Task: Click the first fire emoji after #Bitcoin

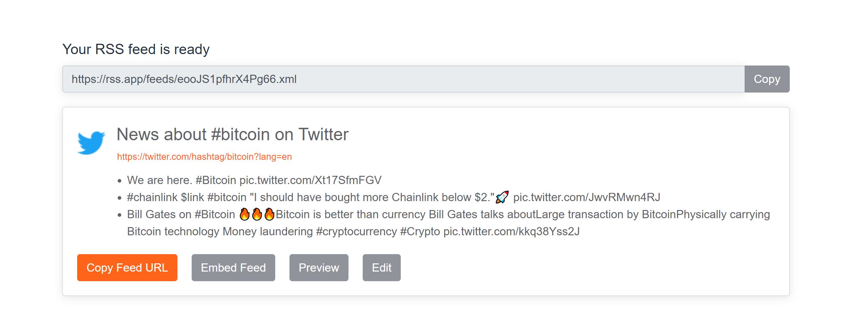Action: 245,214
